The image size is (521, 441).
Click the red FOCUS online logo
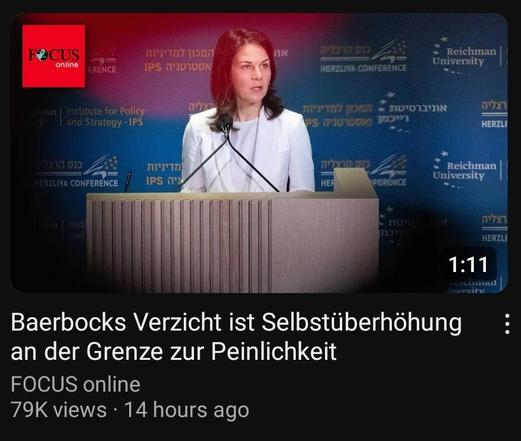pos(54,56)
